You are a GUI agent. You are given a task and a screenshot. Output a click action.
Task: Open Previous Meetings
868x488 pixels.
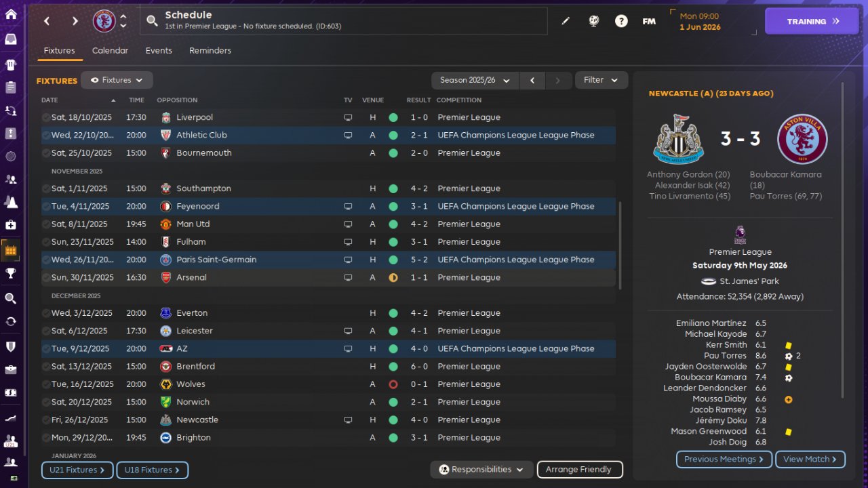(x=724, y=460)
